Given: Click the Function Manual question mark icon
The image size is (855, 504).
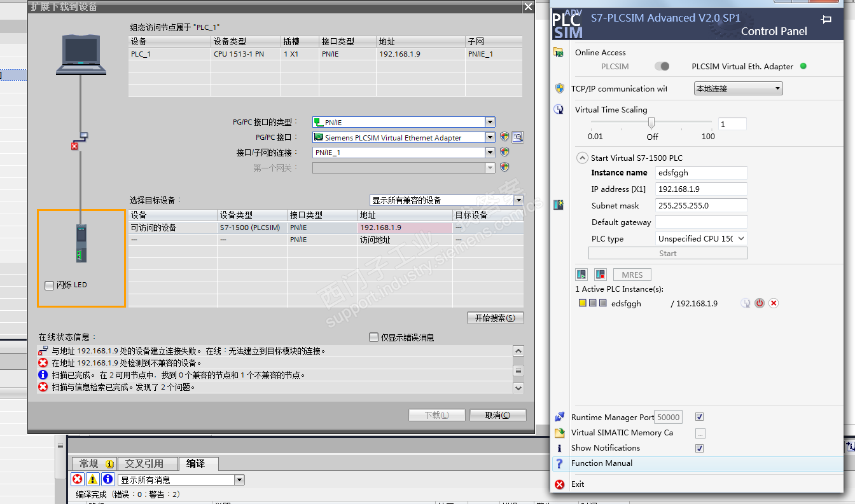Looking at the screenshot, I should [x=559, y=463].
